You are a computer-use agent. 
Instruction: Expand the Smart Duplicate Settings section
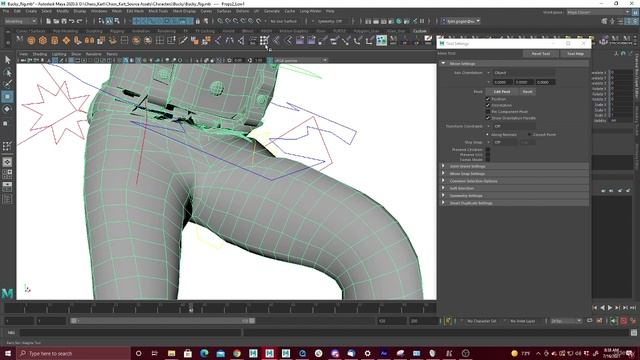click(514, 203)
